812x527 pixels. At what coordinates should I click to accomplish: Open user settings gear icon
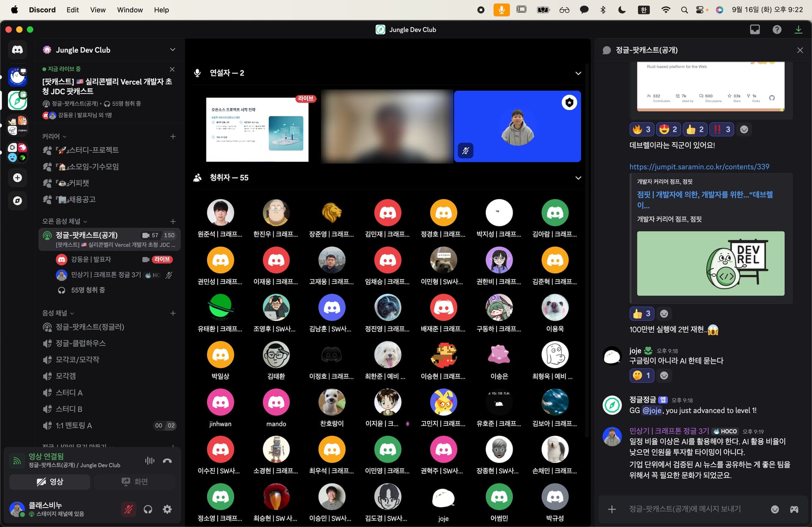(x=167, y=509)
